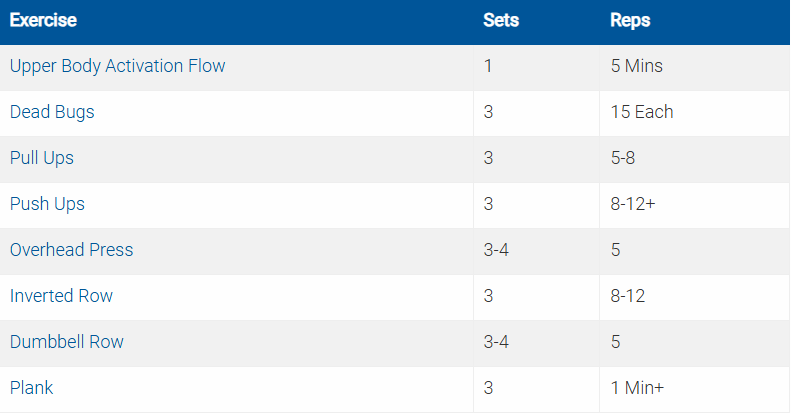Image resolution: width=791 pixels, height=413 pixels.
Task: Click the Sets column header
Action: pos(500,20)
